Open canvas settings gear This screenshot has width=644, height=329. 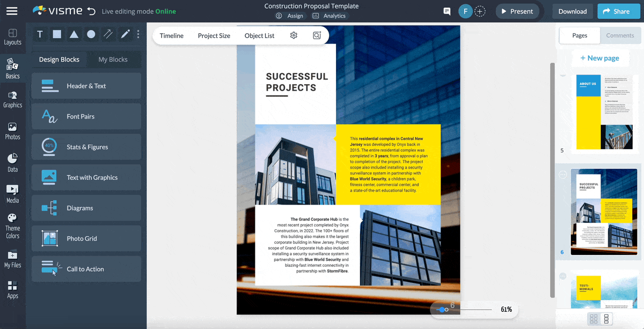tap(293, 34)
